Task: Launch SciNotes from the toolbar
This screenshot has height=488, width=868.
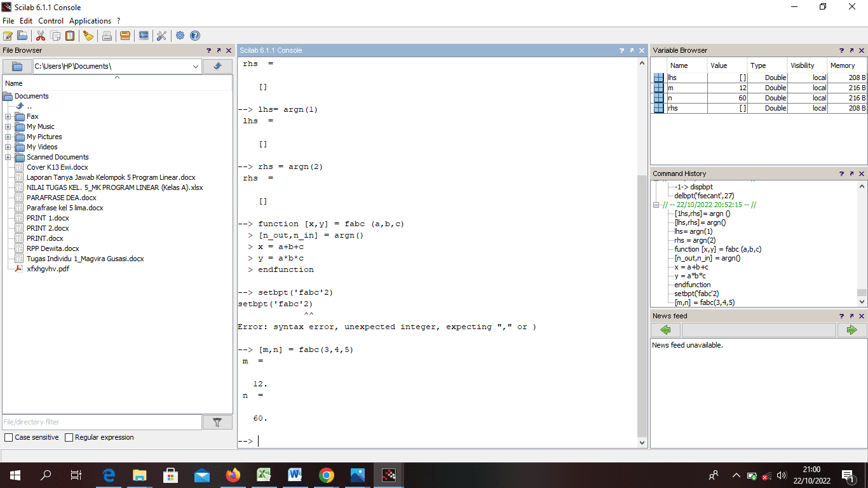Action: coord(8,36)
